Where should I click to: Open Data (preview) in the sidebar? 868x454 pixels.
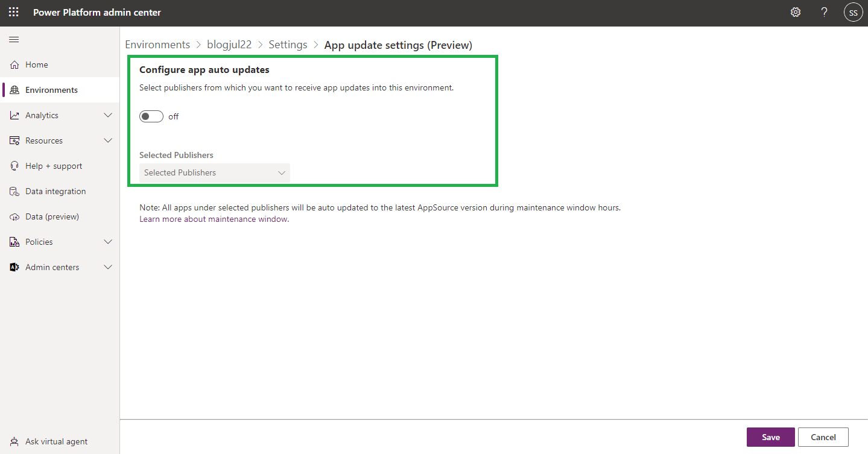point(60,216)
